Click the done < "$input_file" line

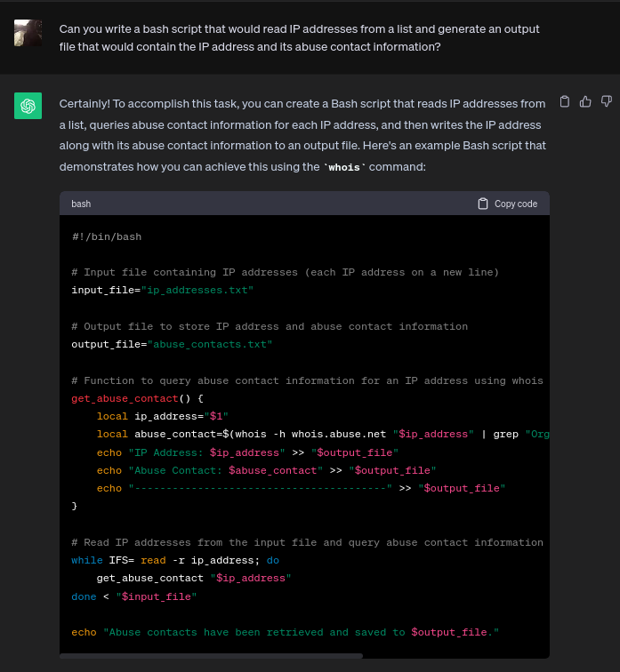tap(133, 596)
